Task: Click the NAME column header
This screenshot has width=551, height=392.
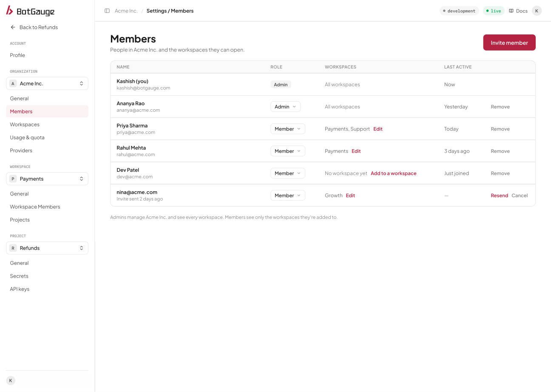Action: [x=123, y=67]
